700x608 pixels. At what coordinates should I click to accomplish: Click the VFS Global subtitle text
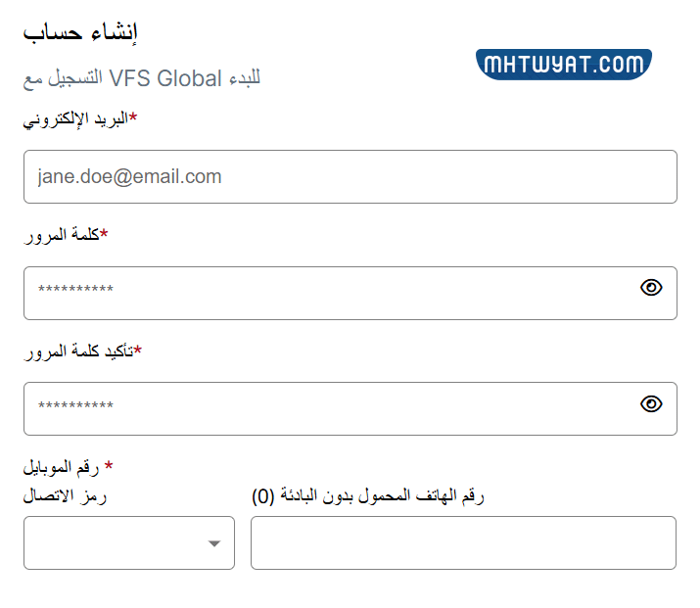coord(141,78)
